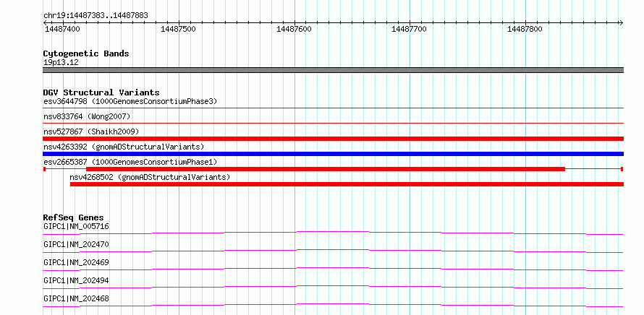
Task: Click ruler position 14487800
Action: 525,29
